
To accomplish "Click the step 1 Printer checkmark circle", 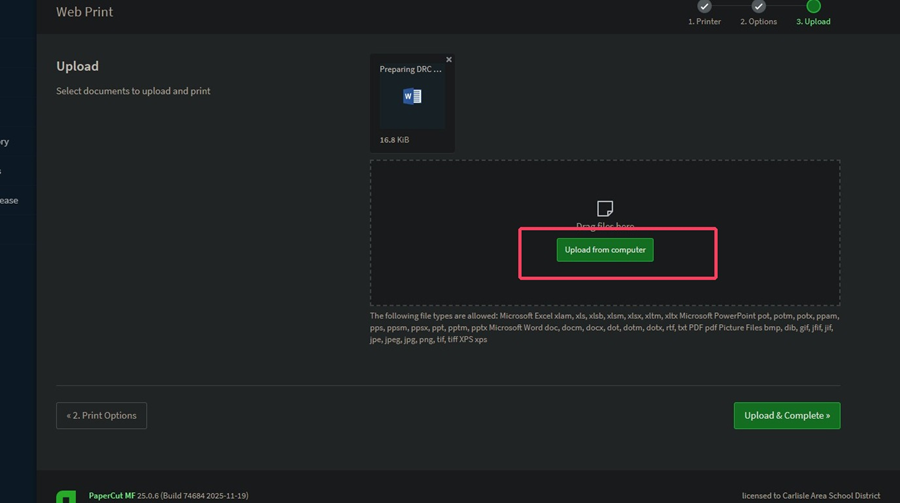I will click(x=704, y=6).
